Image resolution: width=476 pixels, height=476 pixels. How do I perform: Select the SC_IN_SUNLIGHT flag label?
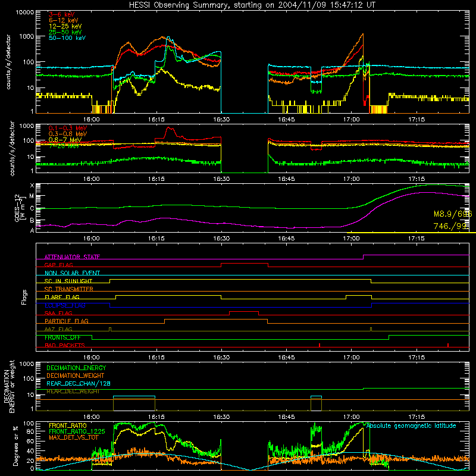(68, 281)
